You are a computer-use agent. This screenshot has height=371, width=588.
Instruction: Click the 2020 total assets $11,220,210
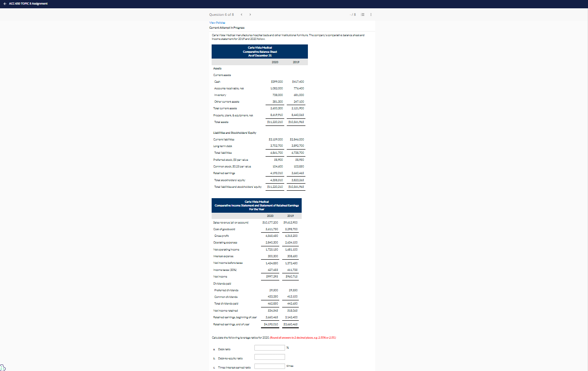point(275,122)
